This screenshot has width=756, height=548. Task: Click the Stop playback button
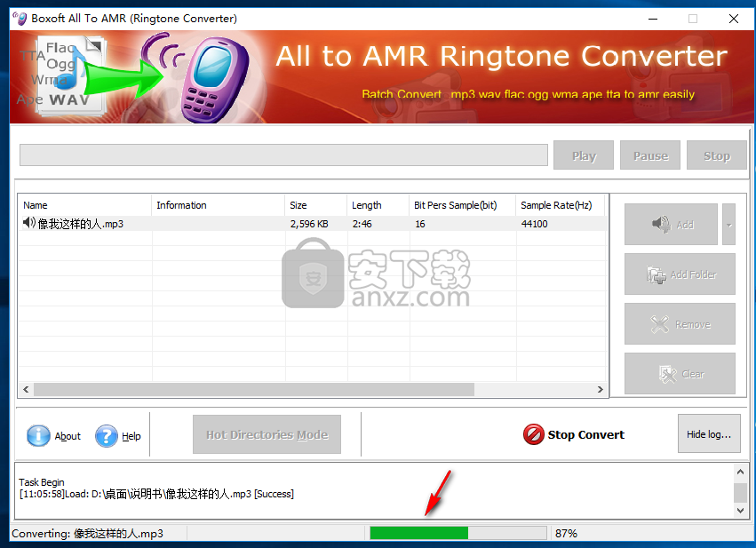(716, 155)
